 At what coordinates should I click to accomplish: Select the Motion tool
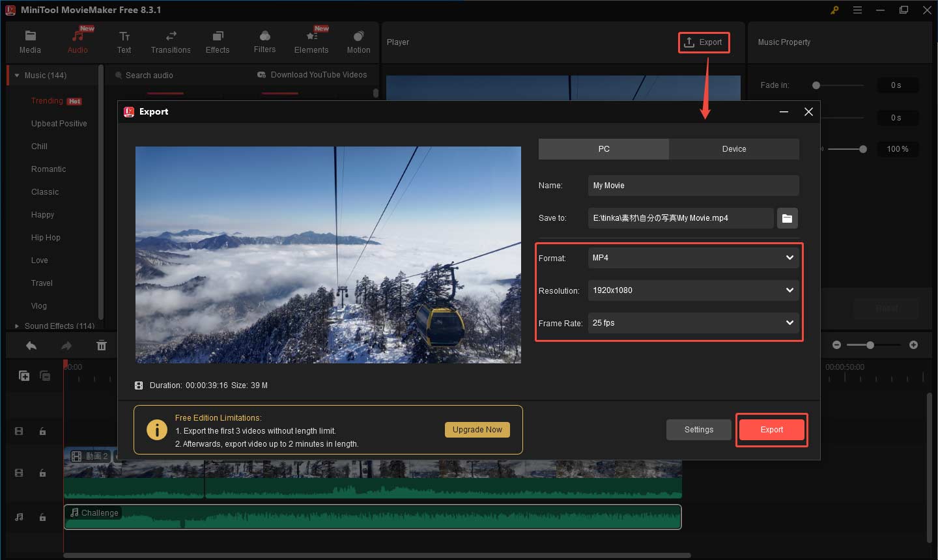click(358, 40)
